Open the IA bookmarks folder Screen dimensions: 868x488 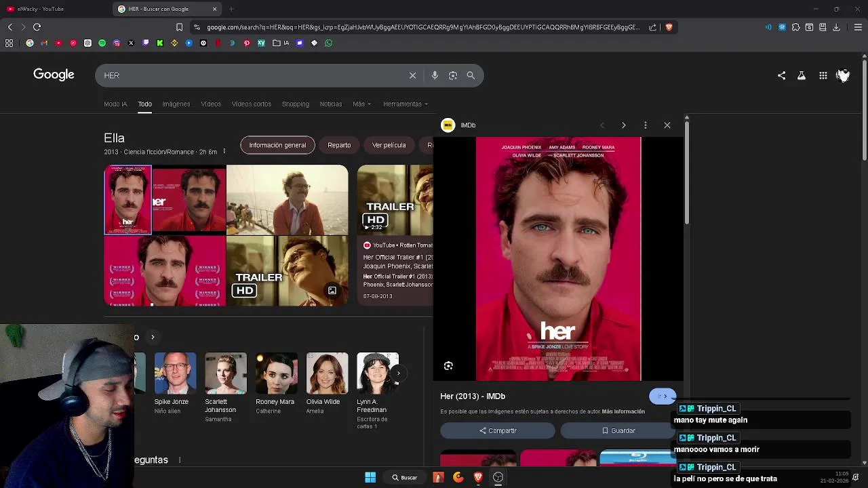click(x=281, y=43)
